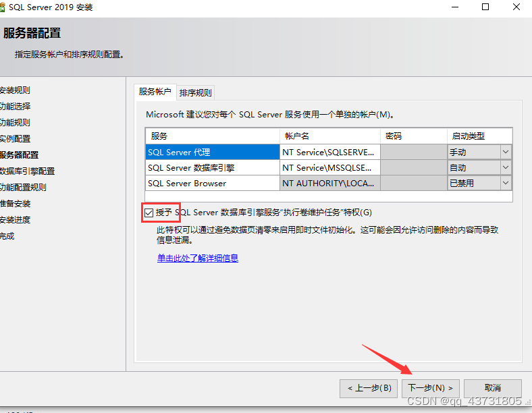Click the password cell for SQL Server 代理
This screenshot has height=413, width=532.
pos(414,153)
